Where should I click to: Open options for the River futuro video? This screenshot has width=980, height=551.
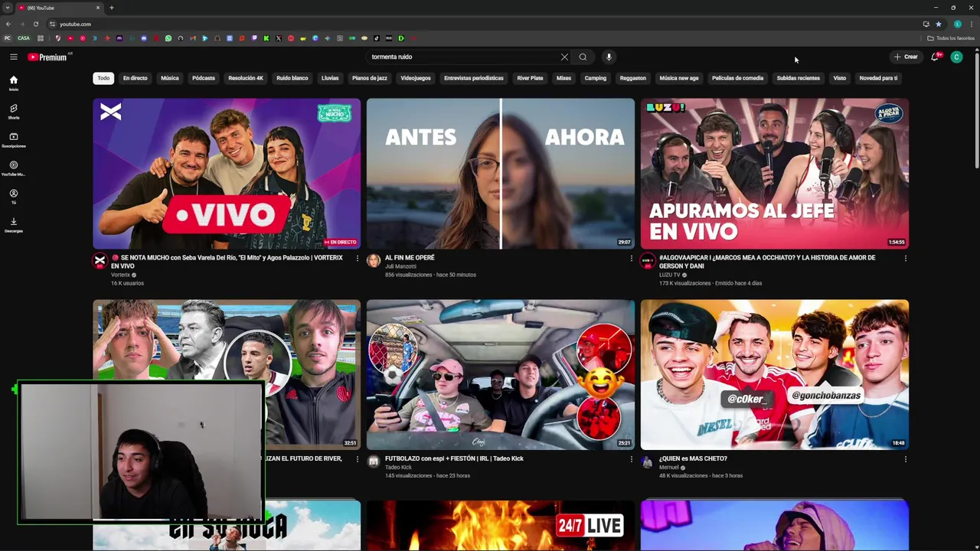click(357, 459)
